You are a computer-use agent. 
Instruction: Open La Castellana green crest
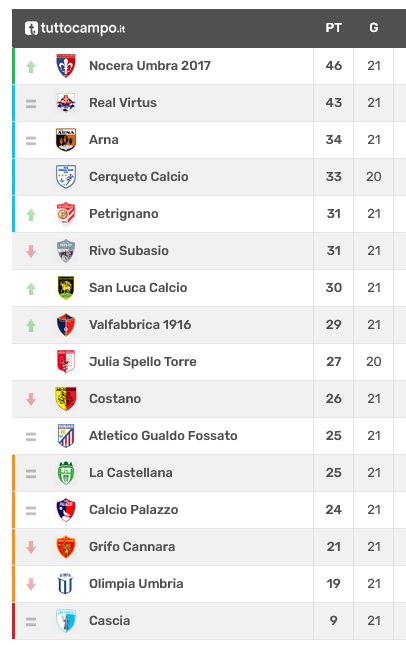point(66,473)
